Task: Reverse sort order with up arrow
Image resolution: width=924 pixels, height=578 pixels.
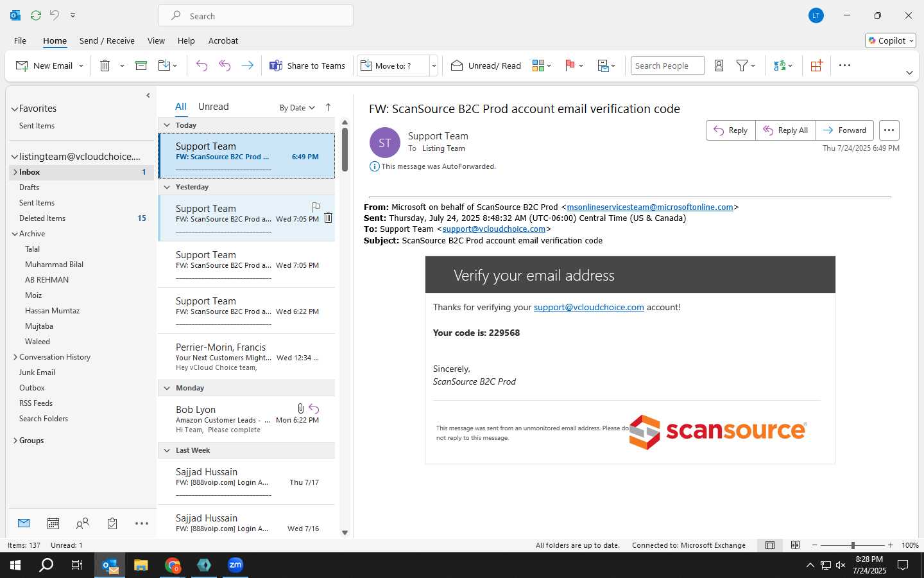Action: click(328, 107)
